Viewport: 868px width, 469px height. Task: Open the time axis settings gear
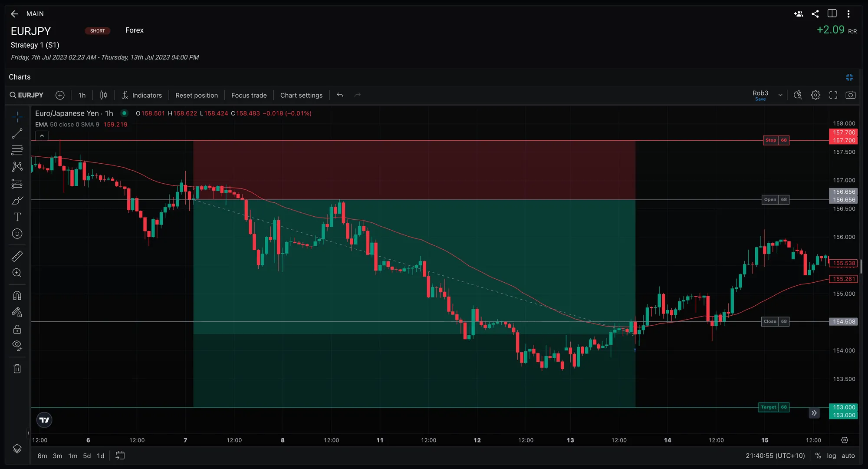(845, 440)
